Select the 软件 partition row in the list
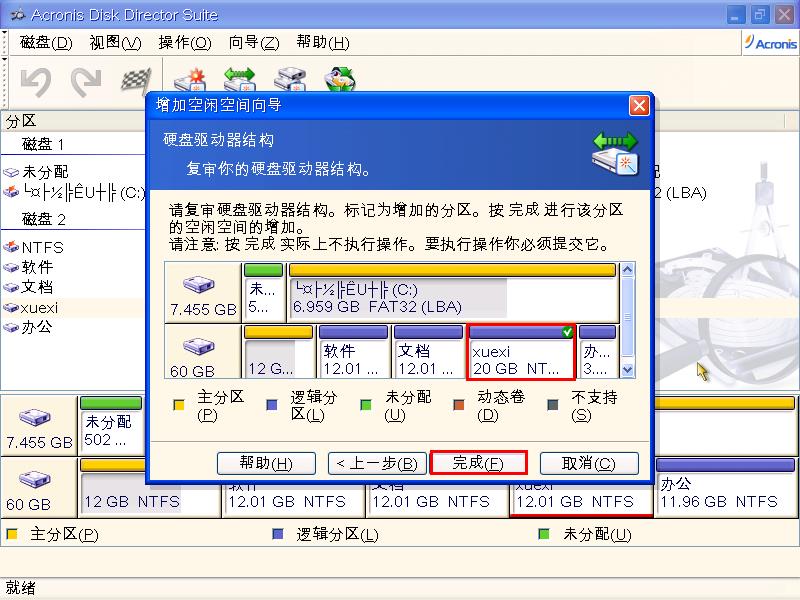This screenshot has height=600, width=800. [73, 267]
